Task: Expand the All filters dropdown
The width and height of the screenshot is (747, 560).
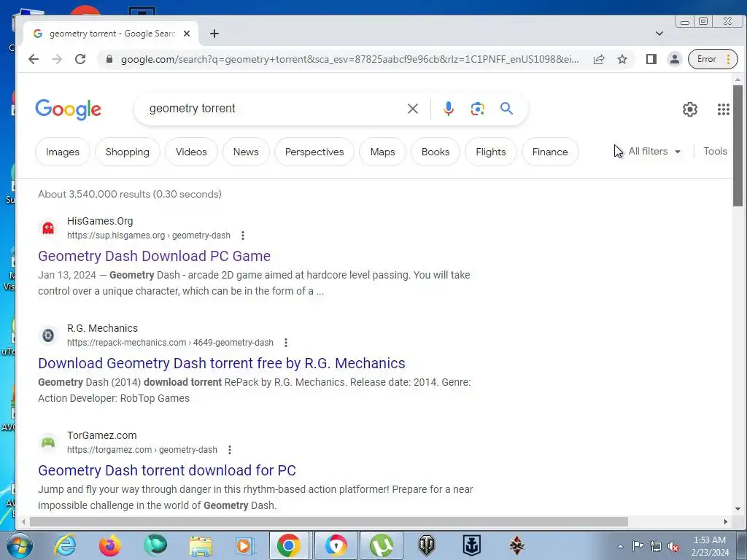Action: pyautogui.click(x=654, y=152)
